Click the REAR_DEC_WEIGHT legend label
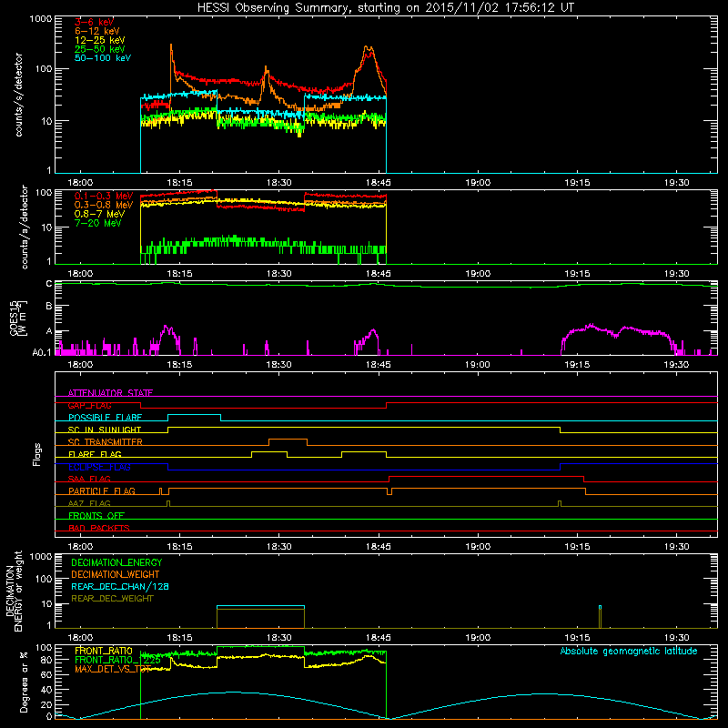Viewport: 728px width, 728px height. tap(112, 599)
